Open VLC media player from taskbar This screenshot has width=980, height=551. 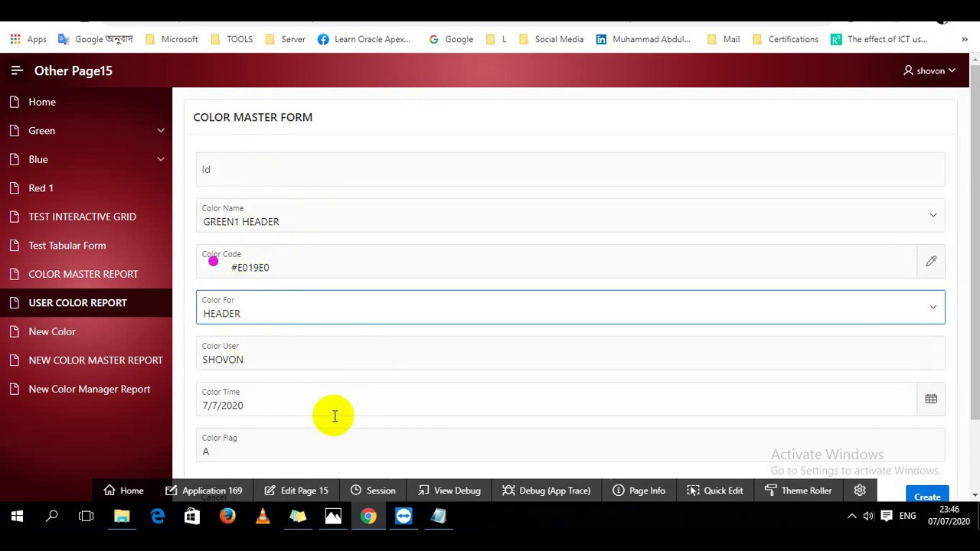click(x=263, y=517)
